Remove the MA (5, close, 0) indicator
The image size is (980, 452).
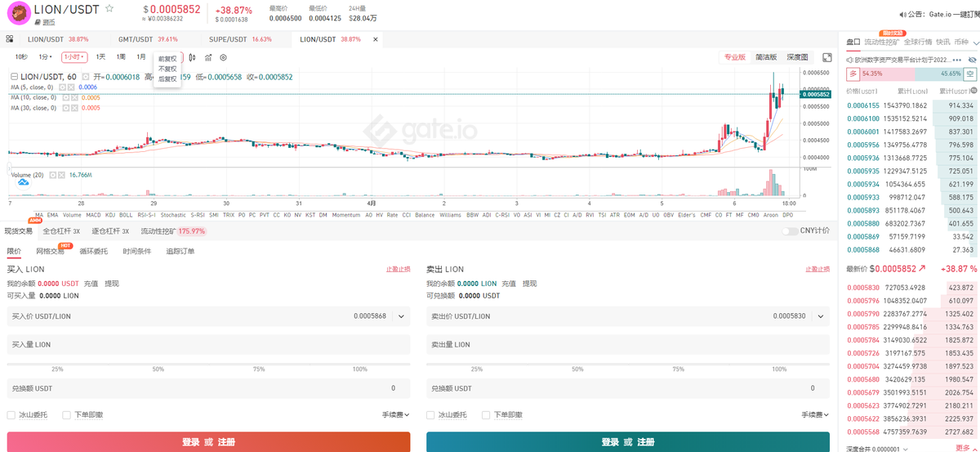click(70, 87)
